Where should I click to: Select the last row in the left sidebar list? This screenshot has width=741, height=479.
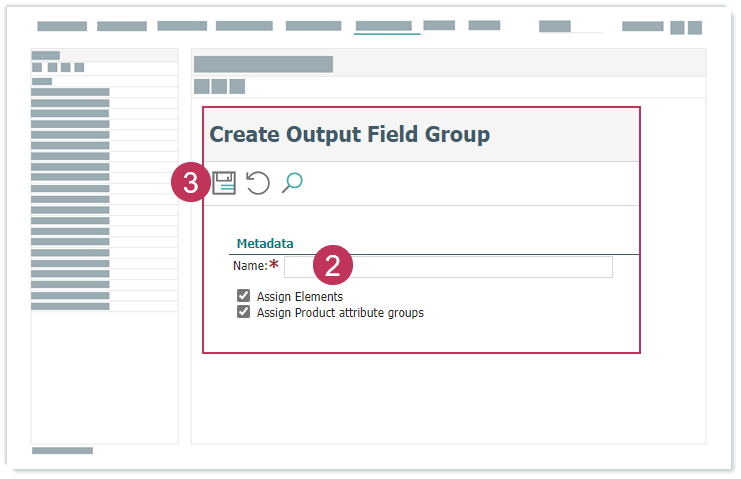coord(70,306)
